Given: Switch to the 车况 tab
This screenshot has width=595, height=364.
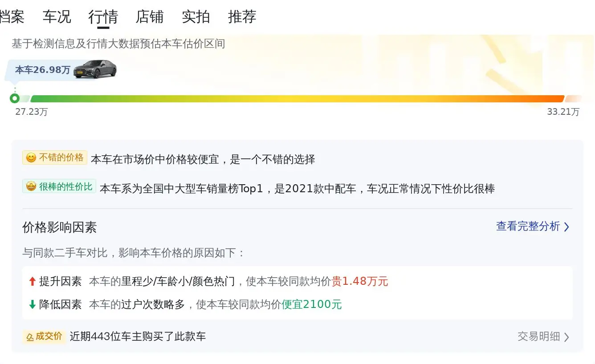Looking at the screenshot, I should (57, 17).
